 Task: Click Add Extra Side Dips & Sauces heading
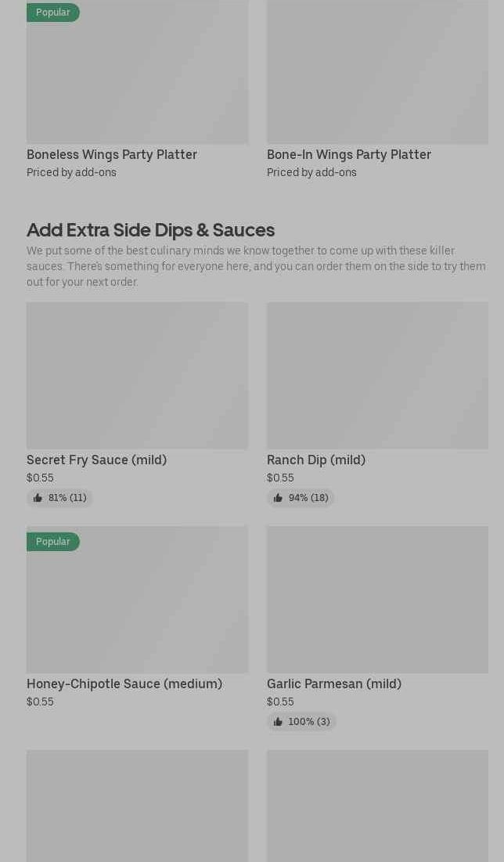pos(150,229)
